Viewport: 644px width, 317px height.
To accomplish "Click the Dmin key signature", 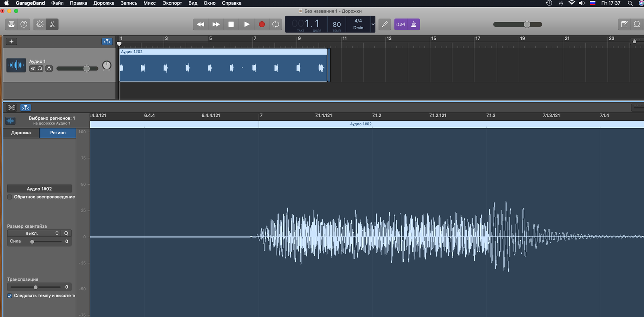I will tap(358, 28).
